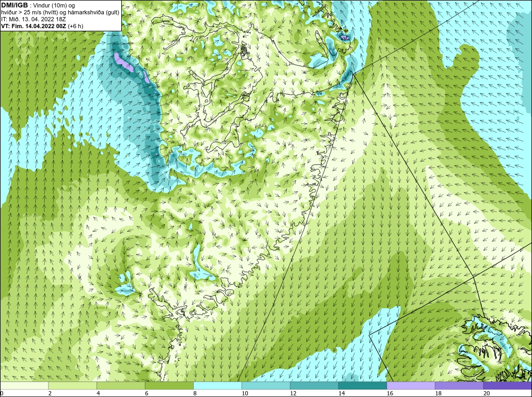Click the 14–16 m/s dark teal legend swatch
Viewport: 532px width, 397px height.
(362, 386)
